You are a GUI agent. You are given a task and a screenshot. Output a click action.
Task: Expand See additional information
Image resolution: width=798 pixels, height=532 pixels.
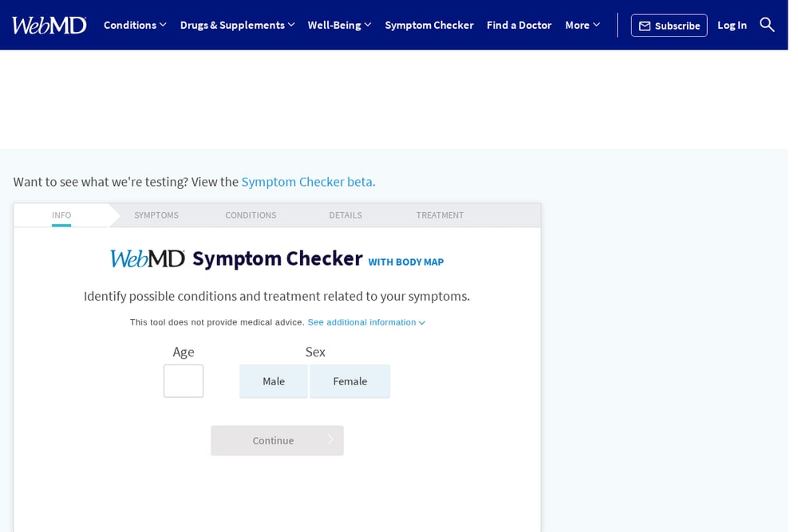click(366, 322)
